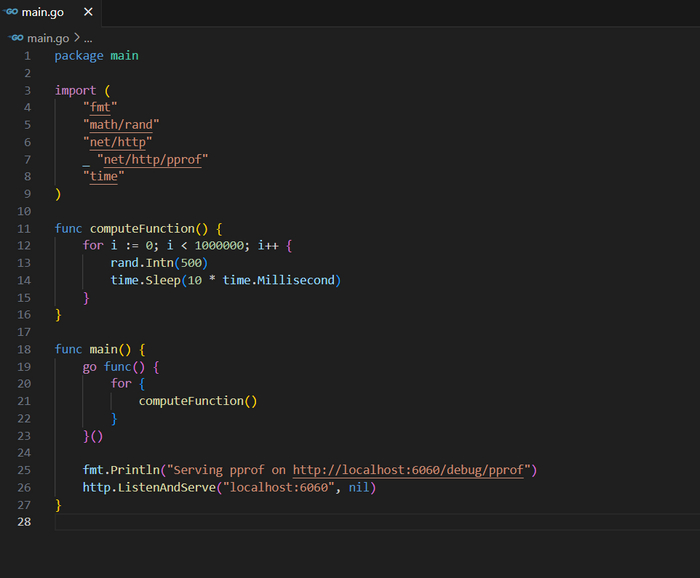The image size is (700, 578).
Task: Click line number 11 in the gutter
Action: point(24,228)
